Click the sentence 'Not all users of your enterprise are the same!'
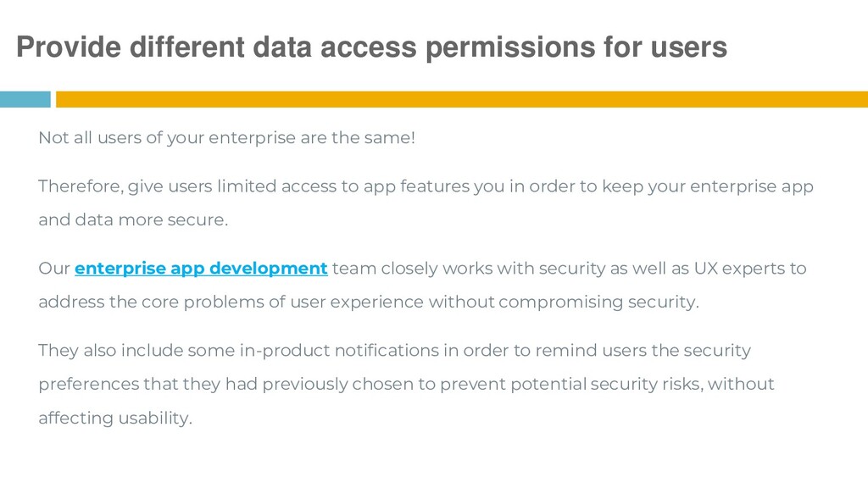Image resolution: width=868 pixels, height=488 pixels. (226, 138)
